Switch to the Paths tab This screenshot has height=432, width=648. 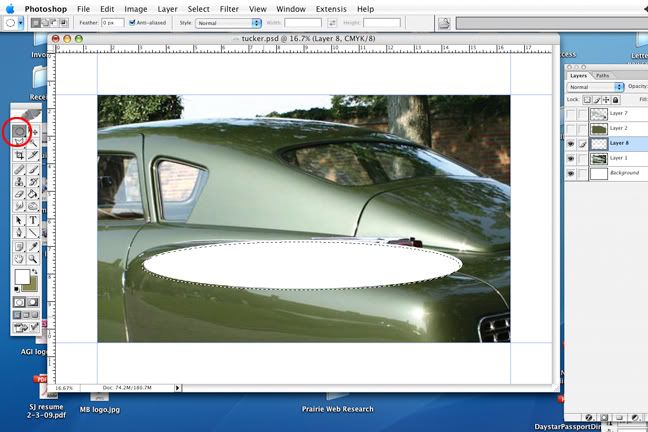click(603, 75)
